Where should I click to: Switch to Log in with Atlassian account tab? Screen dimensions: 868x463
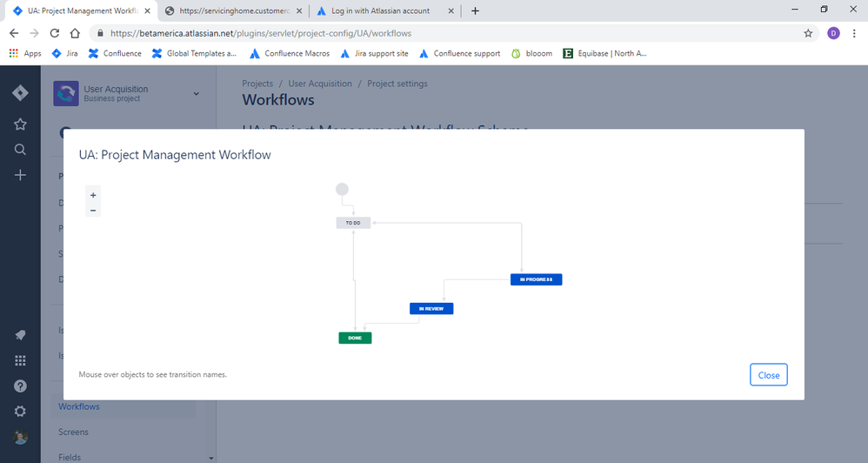[x=380, y=10]
